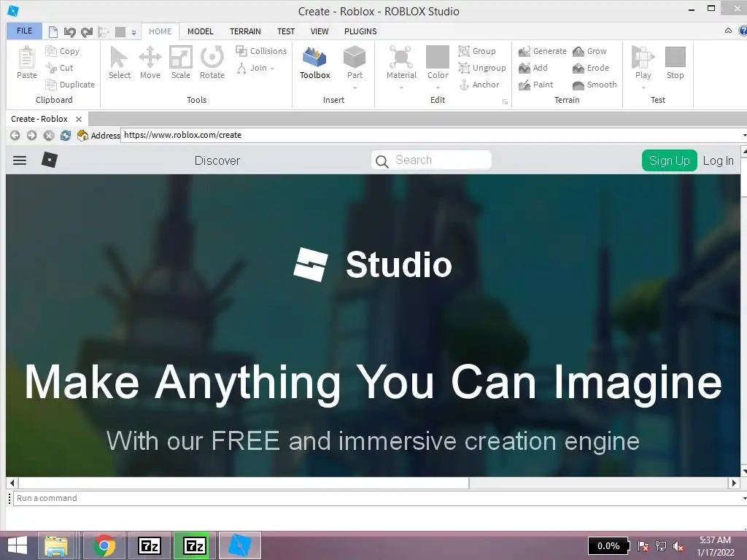Click the Stop test button
This screenshot has width=747, height=560.
click(x=675, y=63)
